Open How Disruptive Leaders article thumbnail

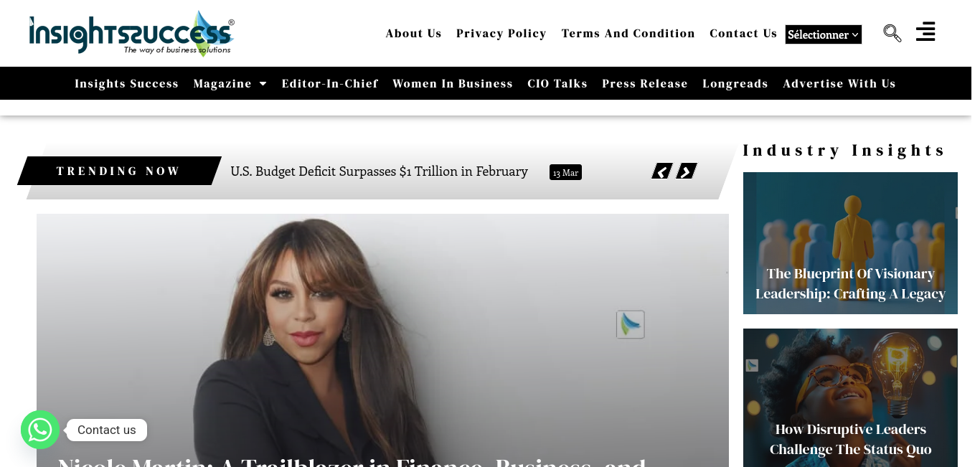coord(850,397)
